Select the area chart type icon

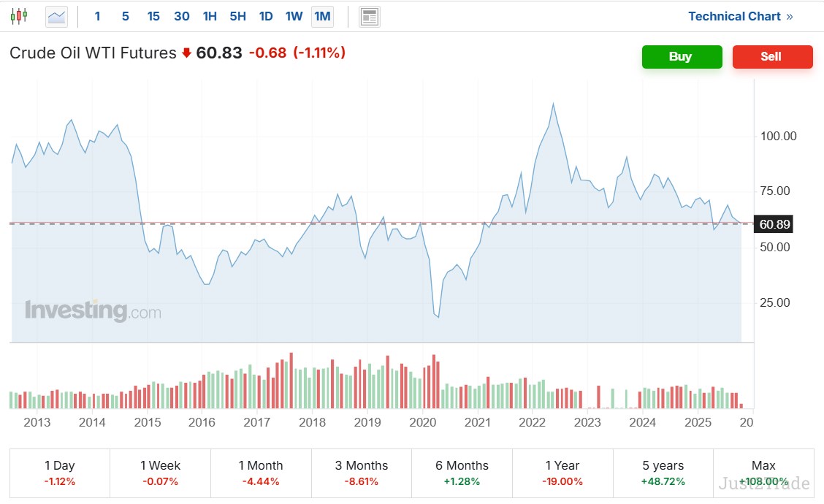click(56, 16)
